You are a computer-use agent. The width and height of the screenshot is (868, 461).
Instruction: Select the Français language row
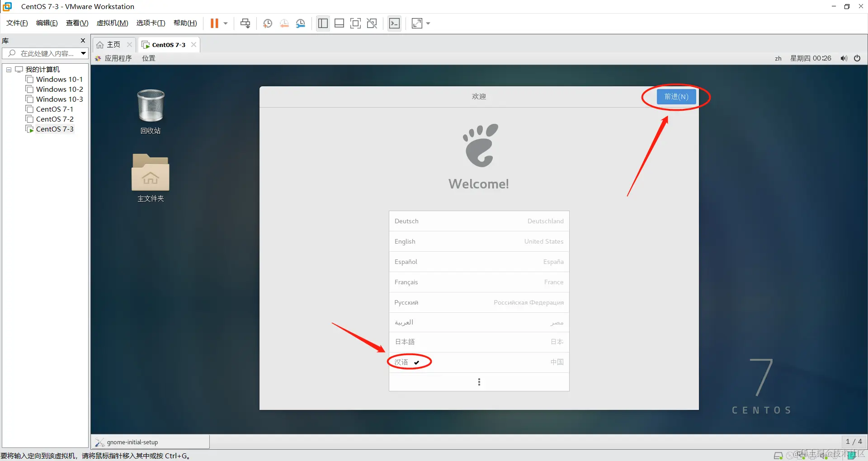pyautogui.click(x=479, y=282)
